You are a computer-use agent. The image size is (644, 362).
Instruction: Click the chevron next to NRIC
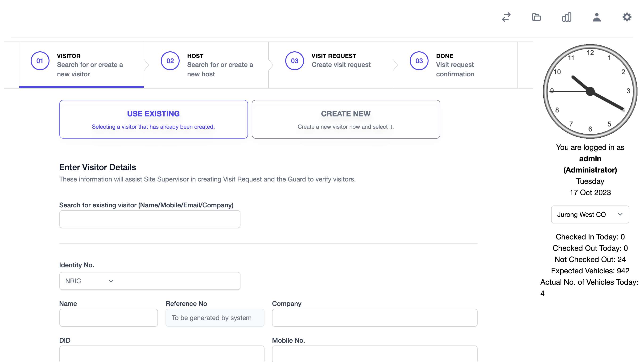111,281
